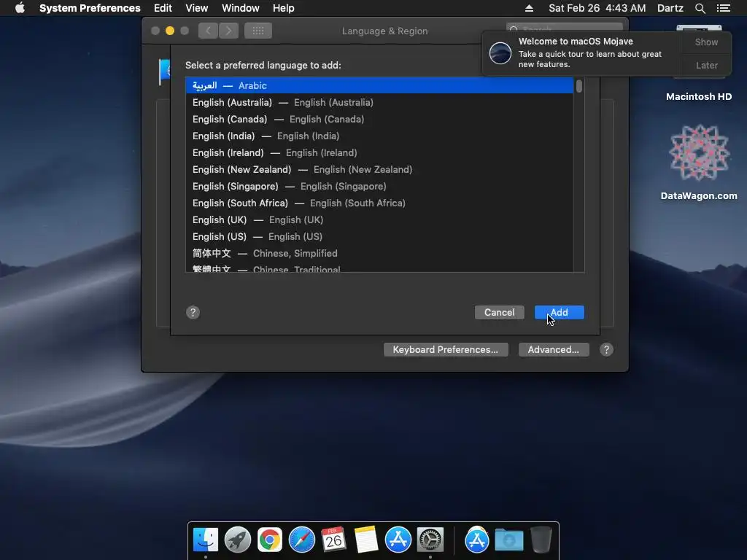Image resolution: width=747 pixels, height=560 pixels.
Task: Open the Window menu
Action: (240, 8)
